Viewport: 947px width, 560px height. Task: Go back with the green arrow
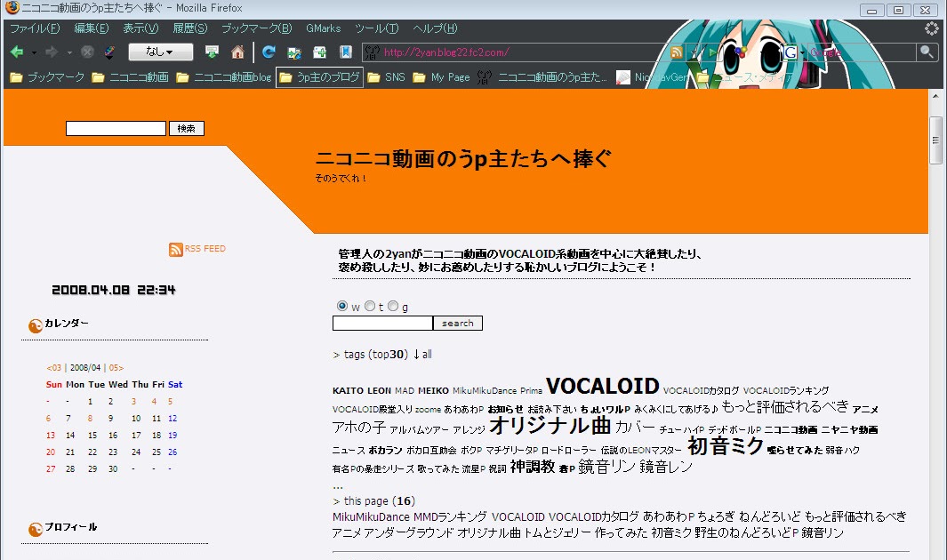[x=17, y=52]
